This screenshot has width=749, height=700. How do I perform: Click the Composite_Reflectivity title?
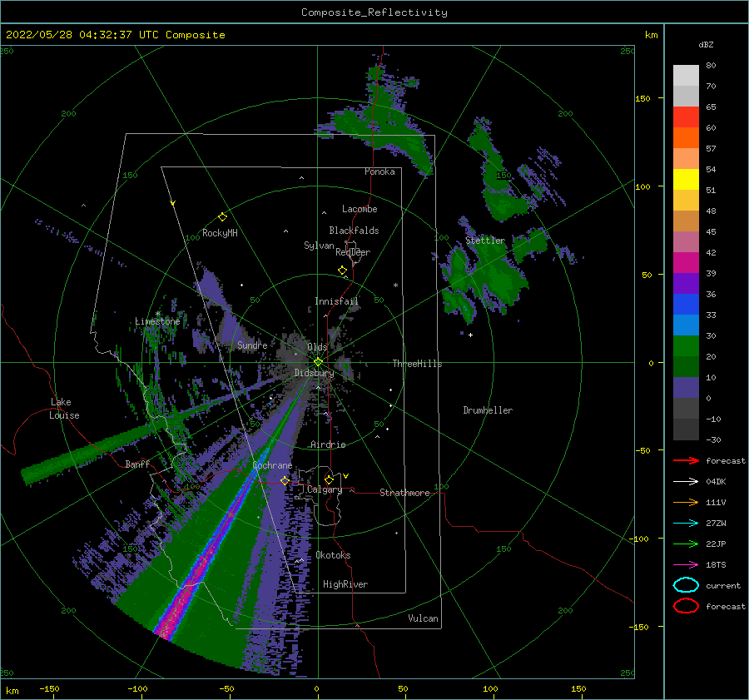tap(374, 12)
